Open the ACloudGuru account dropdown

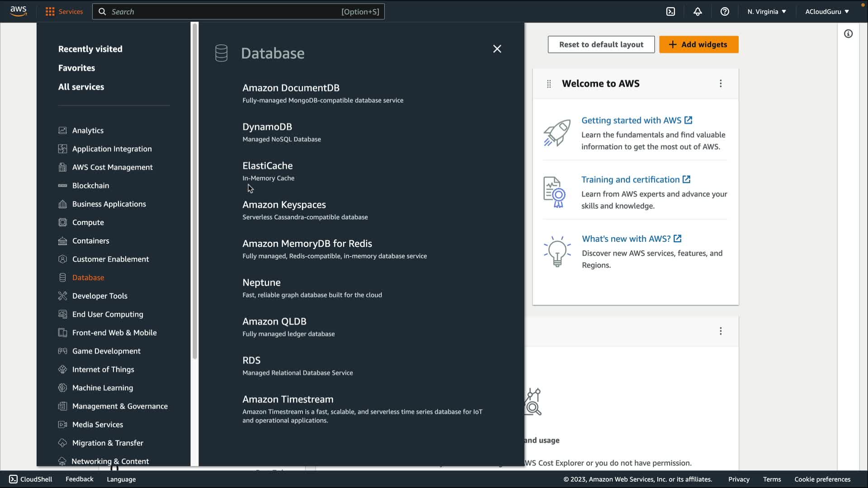(x=827, y=12)
